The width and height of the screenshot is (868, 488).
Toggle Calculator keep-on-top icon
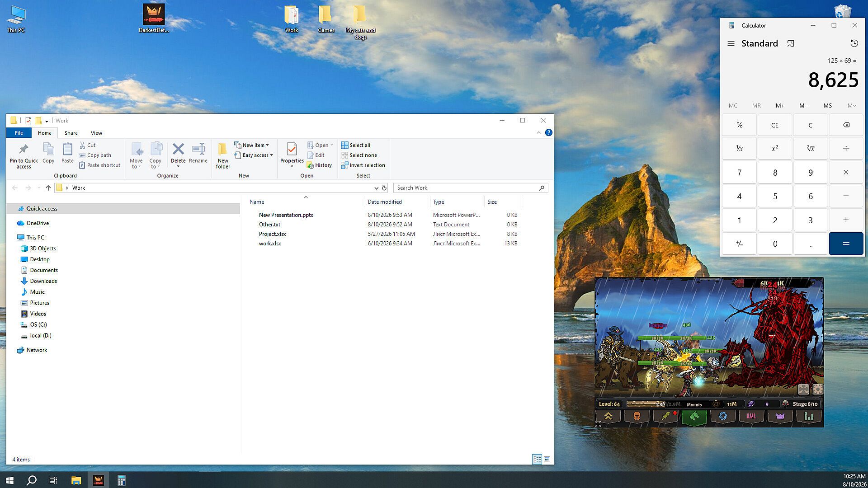[791, 43]
